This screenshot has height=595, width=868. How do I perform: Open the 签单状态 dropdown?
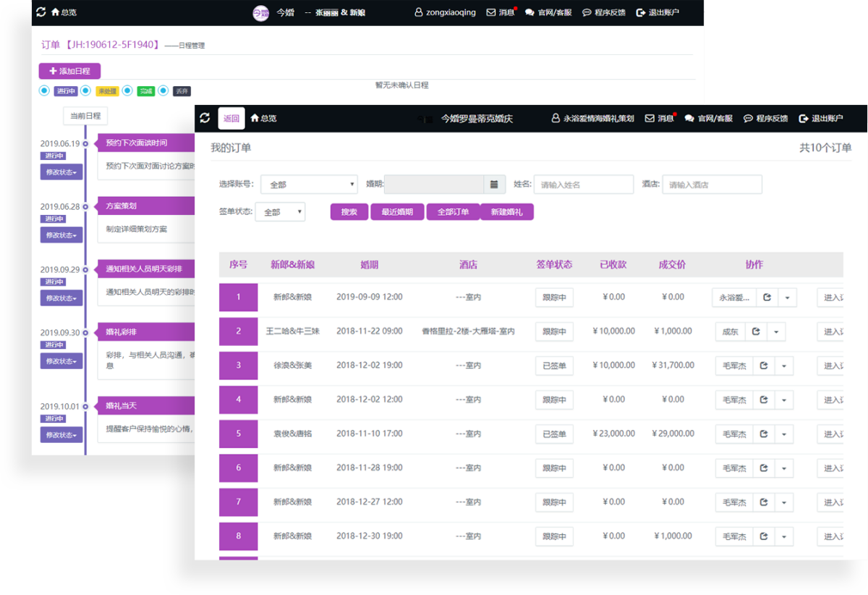pos(280,212)
